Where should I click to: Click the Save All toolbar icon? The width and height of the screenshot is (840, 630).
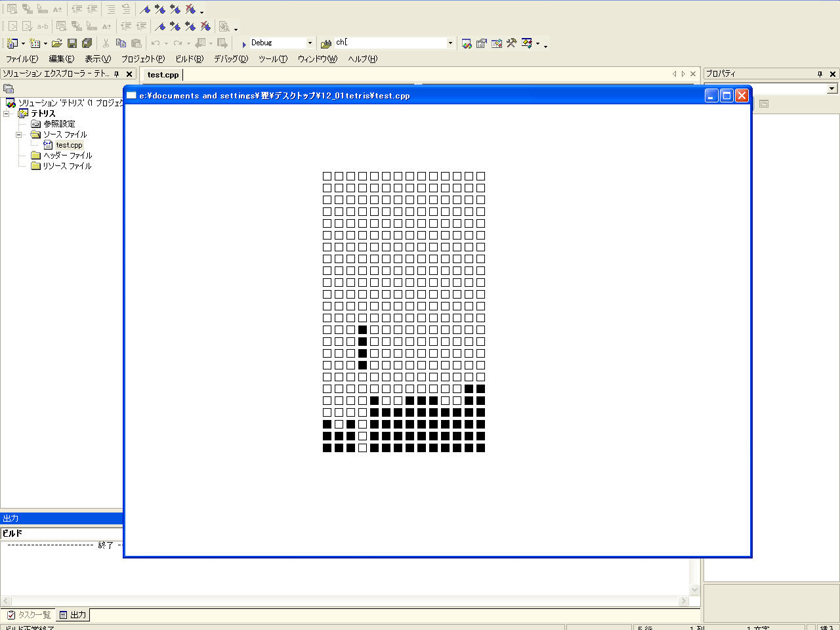pyautogui.click(x=87, y=43)
